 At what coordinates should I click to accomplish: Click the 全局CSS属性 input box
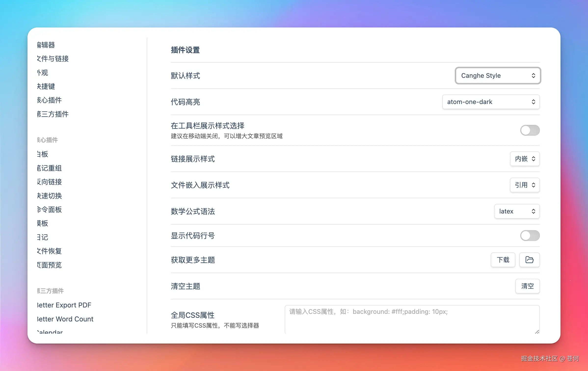(x=412, y=319)
